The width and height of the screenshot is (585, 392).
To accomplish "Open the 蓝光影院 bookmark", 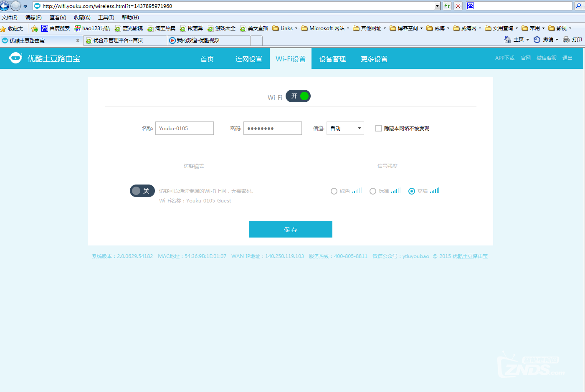I will click(129, 28).
